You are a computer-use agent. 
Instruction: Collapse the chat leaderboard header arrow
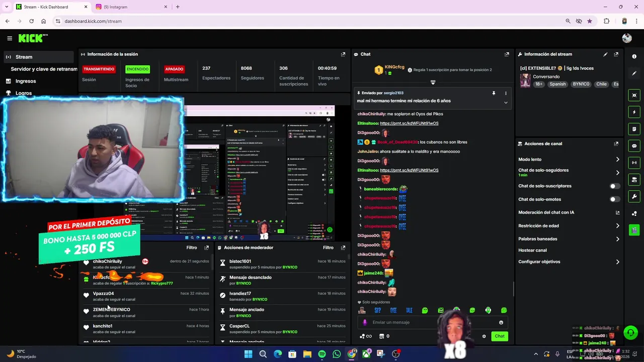tap(433, 82)
